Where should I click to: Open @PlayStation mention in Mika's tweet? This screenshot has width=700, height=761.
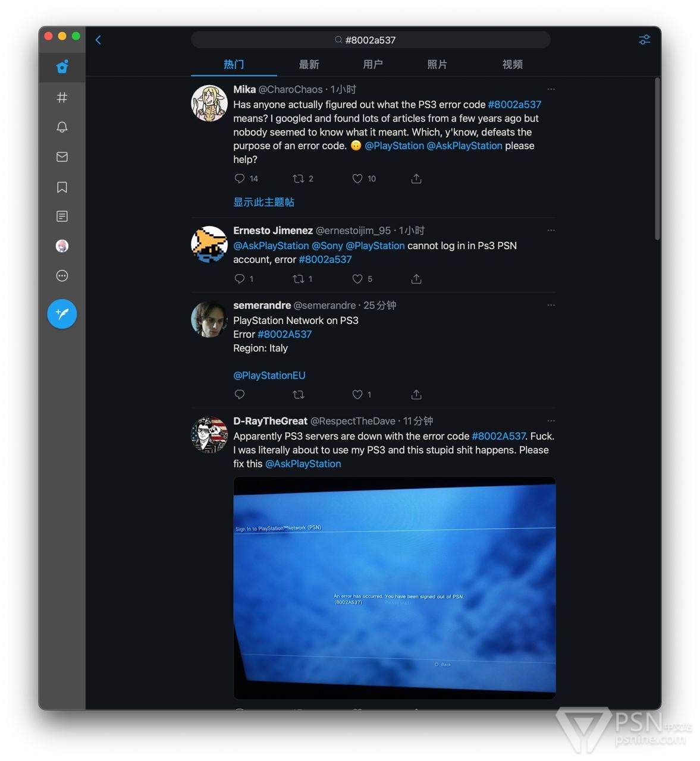coord(394,146)
